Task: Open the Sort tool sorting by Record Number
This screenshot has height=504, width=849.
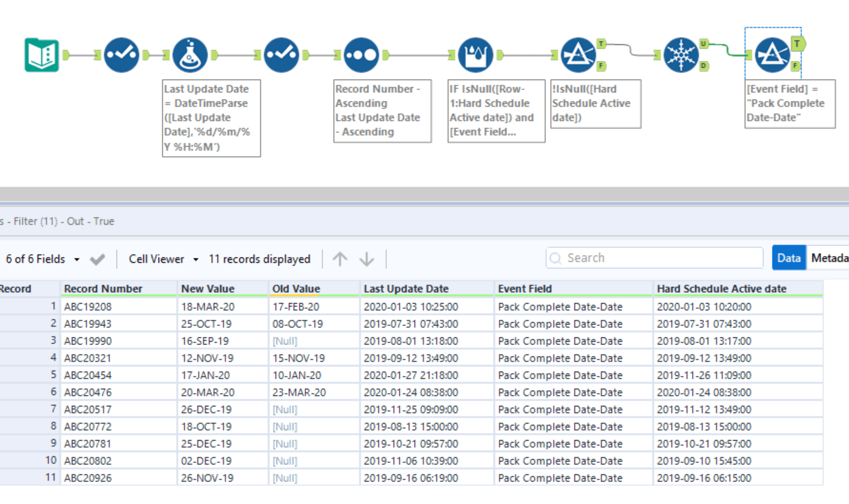Action: pos(362,54)
